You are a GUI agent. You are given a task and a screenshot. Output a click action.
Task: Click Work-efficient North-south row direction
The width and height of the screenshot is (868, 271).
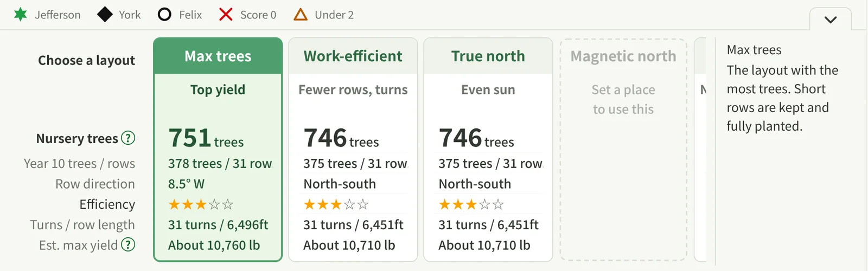pyautogui.click(x=340, y=184)
